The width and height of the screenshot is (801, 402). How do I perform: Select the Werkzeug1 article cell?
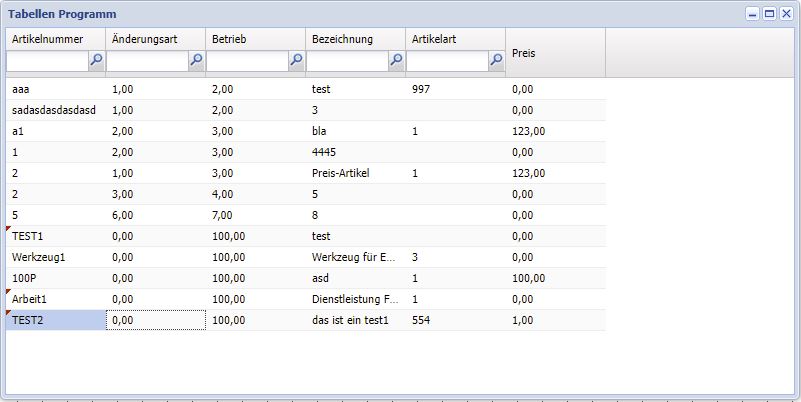(x=55, y=257)
